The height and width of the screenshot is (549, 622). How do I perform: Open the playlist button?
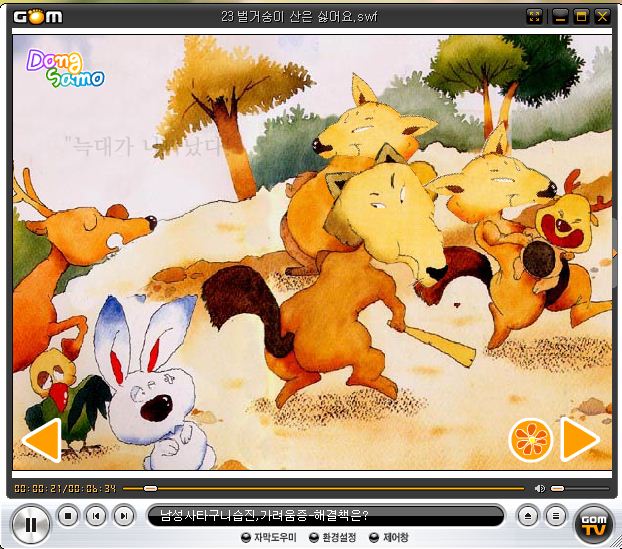pyautogui.click(x=556, y=516)
